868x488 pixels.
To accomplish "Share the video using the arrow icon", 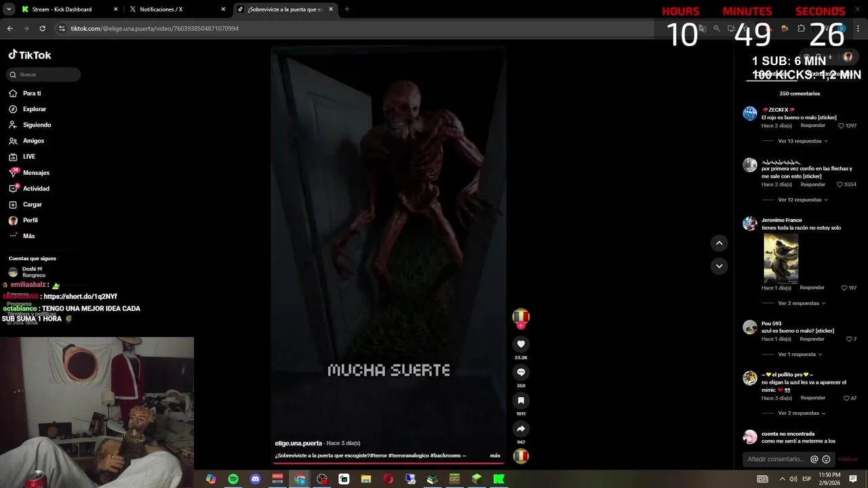I will tap(521, 429).
